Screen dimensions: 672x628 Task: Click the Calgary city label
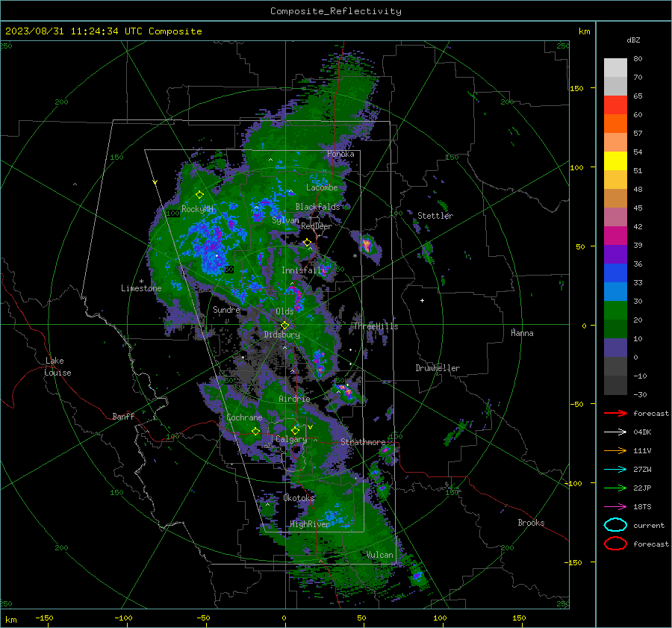pyautogui.click(x=291, y=439)
